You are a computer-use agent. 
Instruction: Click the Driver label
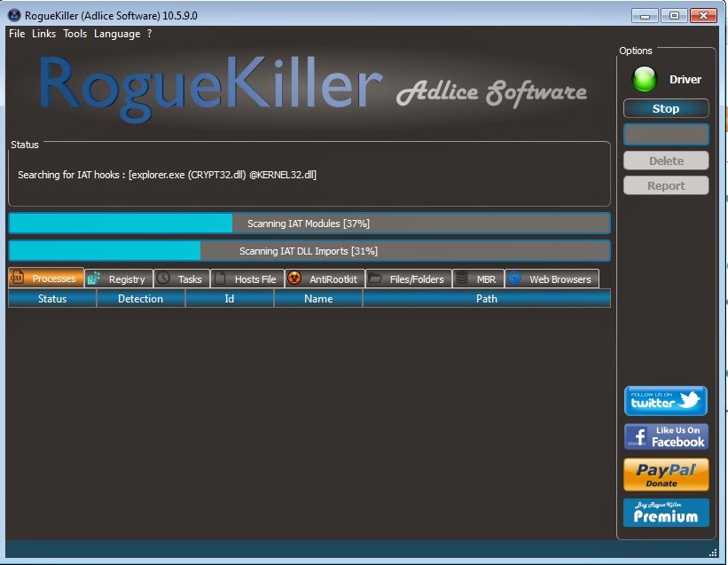[x=685, y=80]
